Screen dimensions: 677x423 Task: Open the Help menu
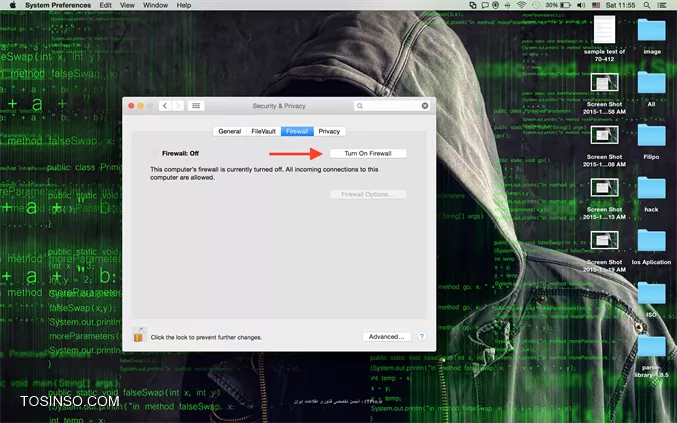click(184, 5)
